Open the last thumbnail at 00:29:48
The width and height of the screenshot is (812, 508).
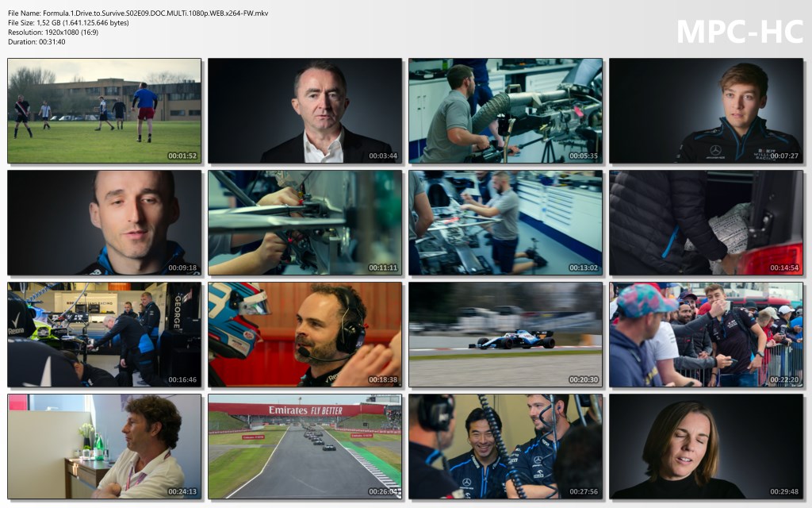tap(706, 446)
